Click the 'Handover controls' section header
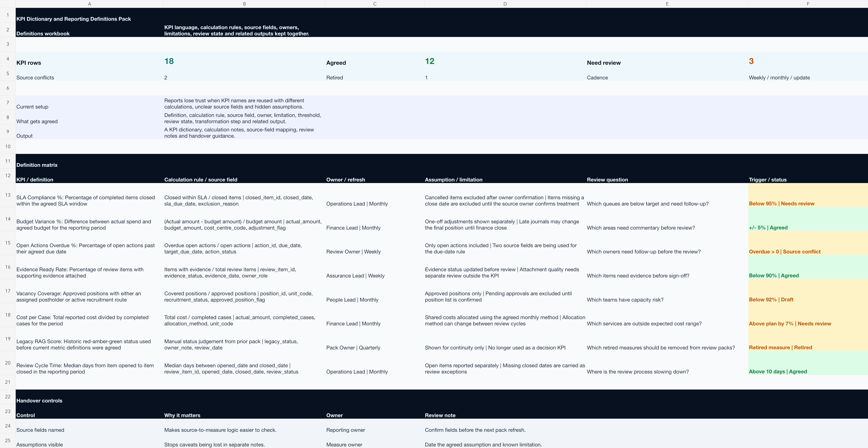The width and height of the screenshot is (868, 448). 39,400
